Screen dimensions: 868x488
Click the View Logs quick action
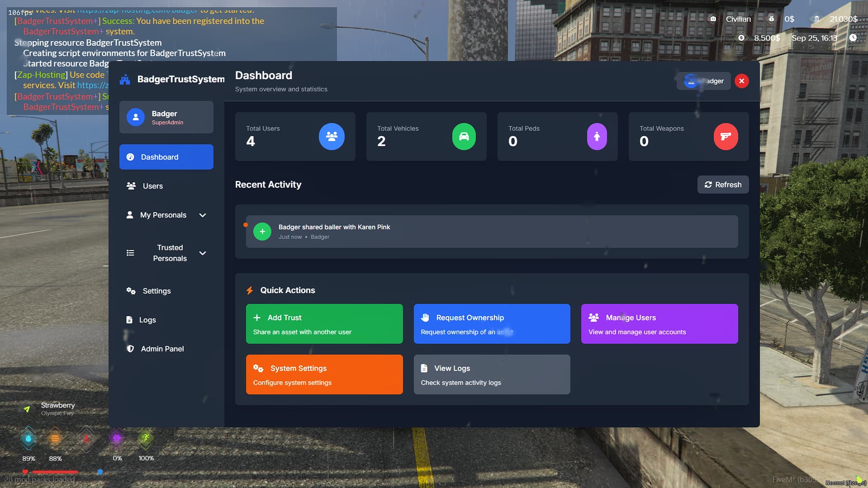tap(492, 374)
